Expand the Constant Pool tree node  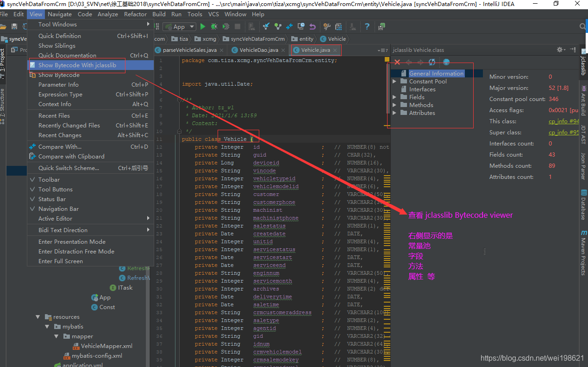click(394, 82)
